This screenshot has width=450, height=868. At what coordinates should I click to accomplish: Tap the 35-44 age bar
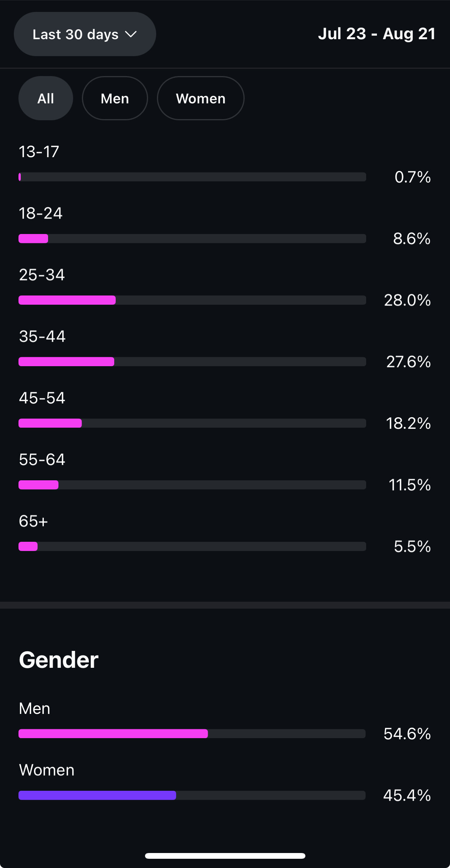pos(192,362)
